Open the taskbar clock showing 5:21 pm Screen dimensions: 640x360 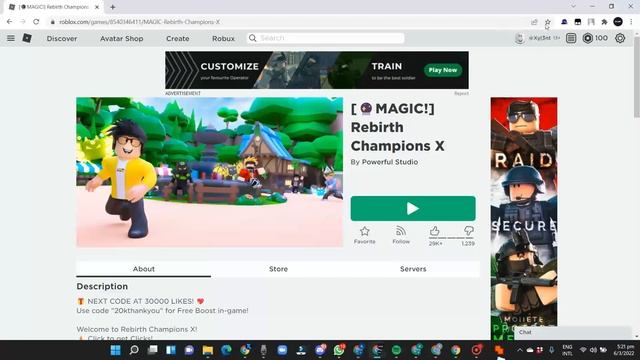[625, 350]
